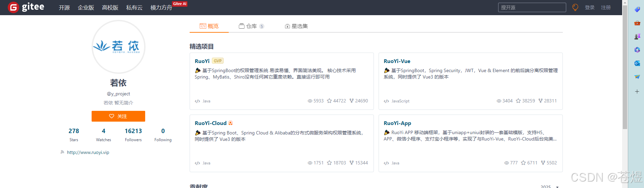Click the GVP badge next to RuoYi
Viewport: 644px width, 188px height.
(x=218, y=61)
